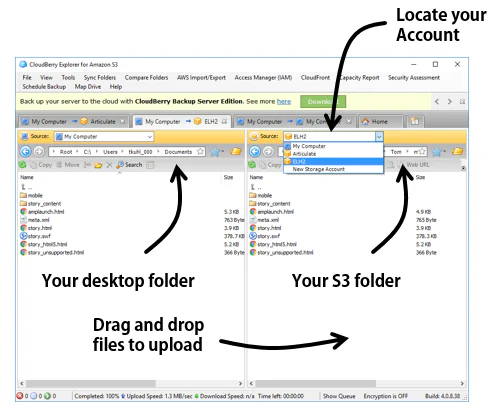The height and width of the screenshot is (409, 495).
Task: Dismiss the backup banner
Action: coord(462,102)
